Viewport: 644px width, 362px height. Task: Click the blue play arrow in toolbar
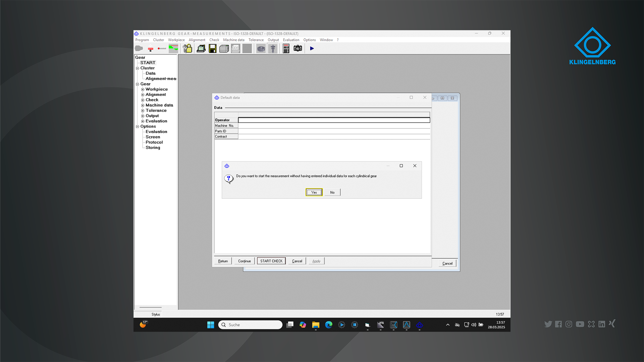(312, 49)
